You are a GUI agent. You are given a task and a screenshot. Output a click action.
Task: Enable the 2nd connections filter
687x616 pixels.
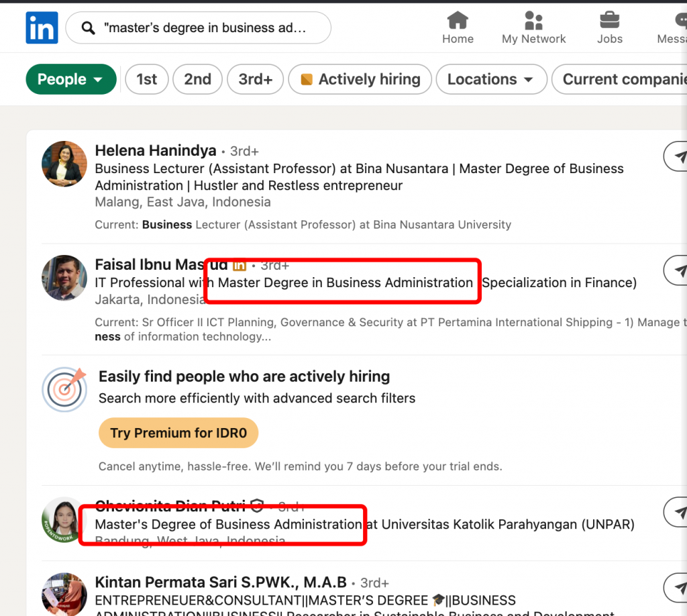click(x=197, y=79)
